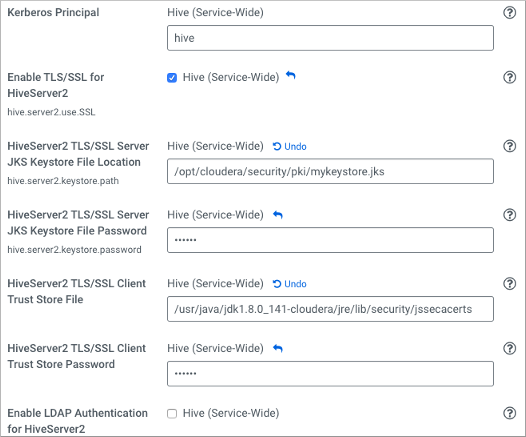Undo the JKS Keystore File Location change

coord(290,147)
